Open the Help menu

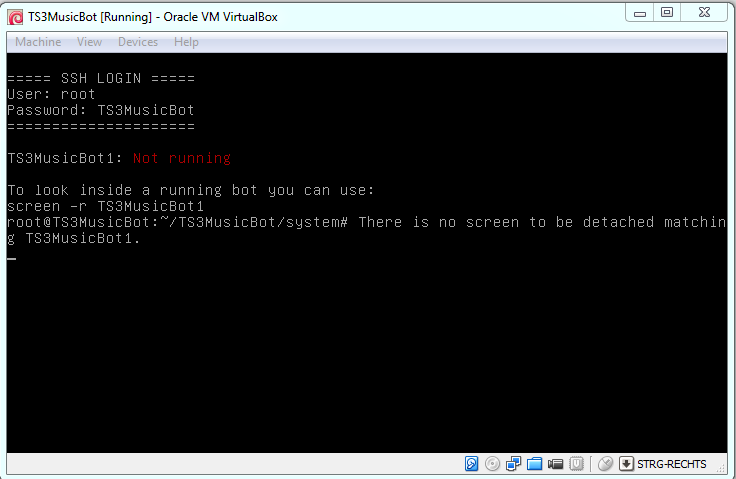(186, 42)
